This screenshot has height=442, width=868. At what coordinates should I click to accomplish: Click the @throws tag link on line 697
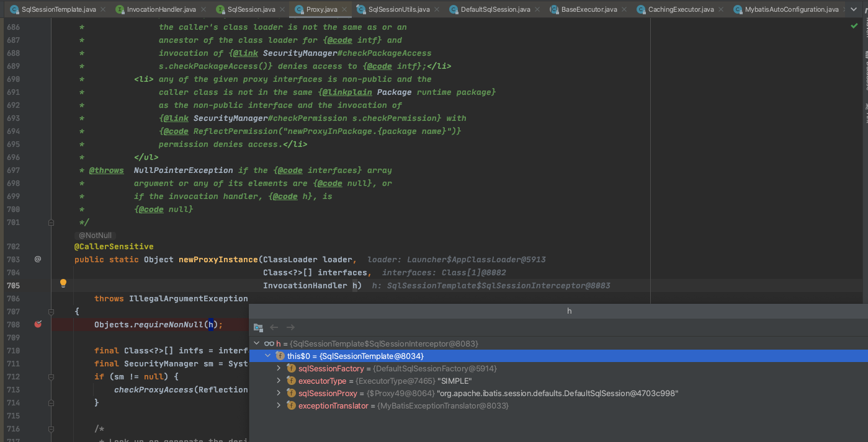107,170
